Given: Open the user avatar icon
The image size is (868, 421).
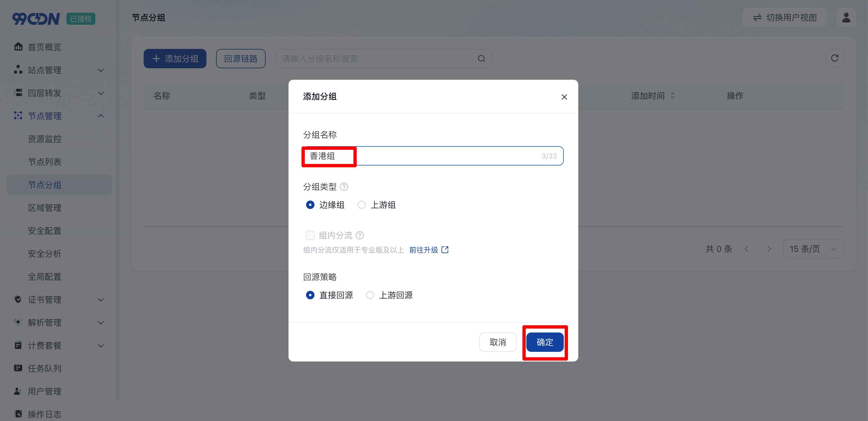Looking at the screenshot, I should 846,18.
